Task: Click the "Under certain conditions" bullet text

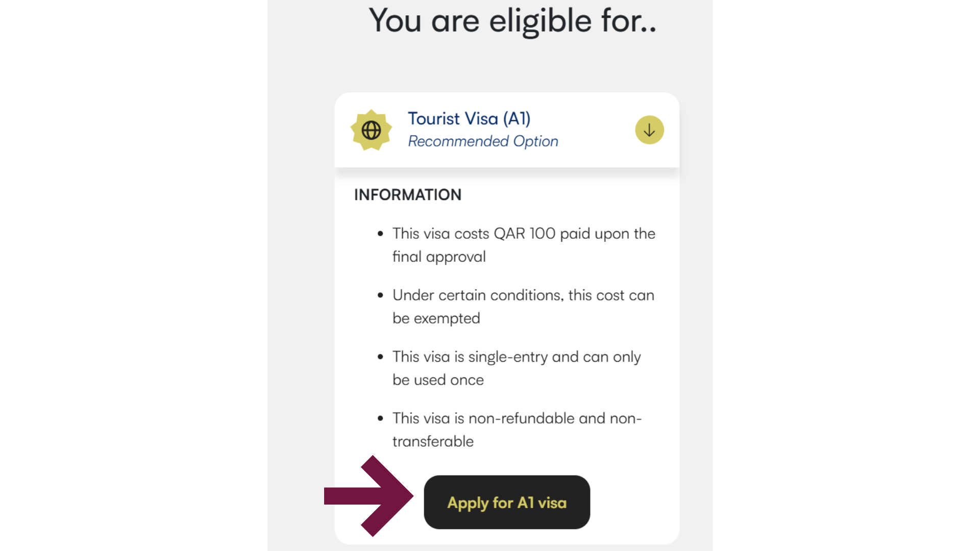Action: (x=523, y=295)
